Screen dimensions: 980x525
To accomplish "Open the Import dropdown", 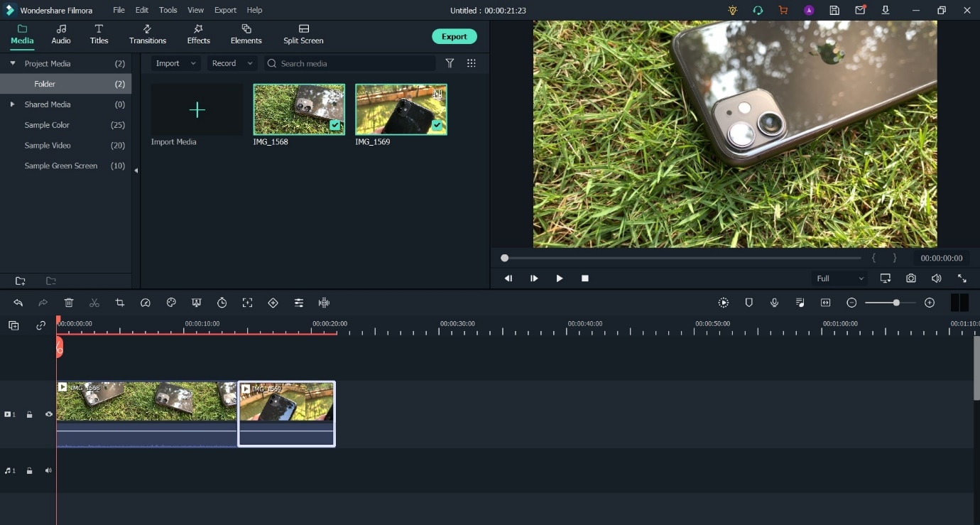I will point(175,63).
